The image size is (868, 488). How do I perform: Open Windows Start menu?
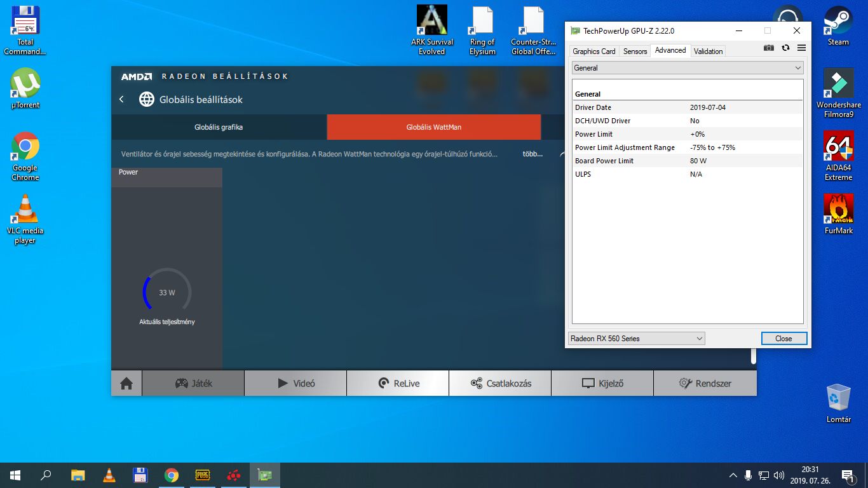point(15,475)
